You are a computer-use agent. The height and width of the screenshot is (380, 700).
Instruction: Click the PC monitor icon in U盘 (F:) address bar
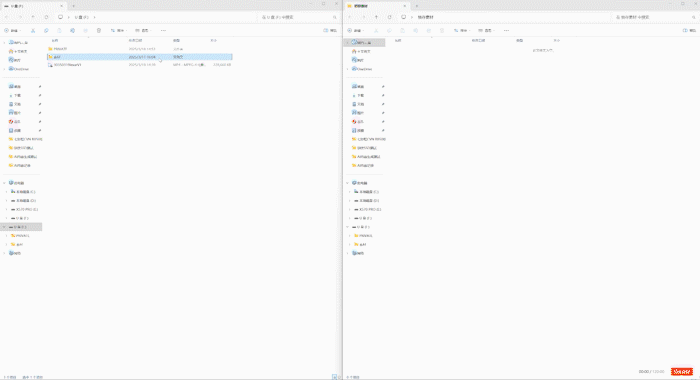[60, 17]
